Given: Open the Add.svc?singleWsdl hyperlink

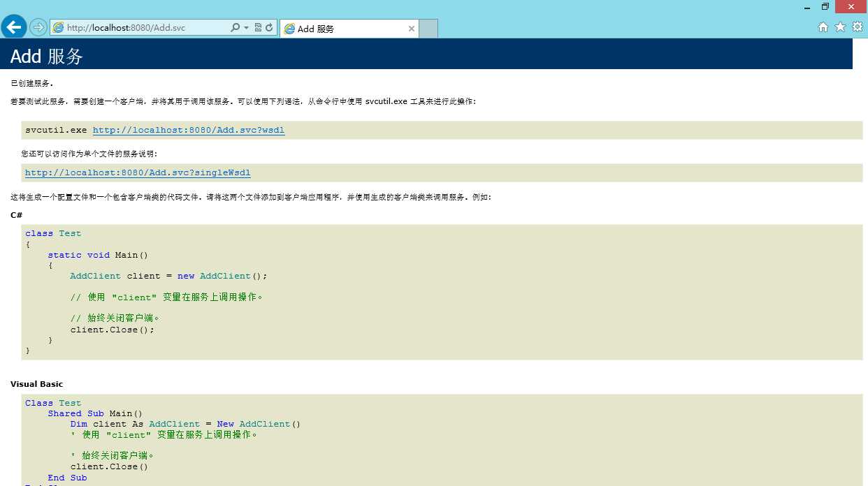Looking at the screenshot, I should click(137, 172).
